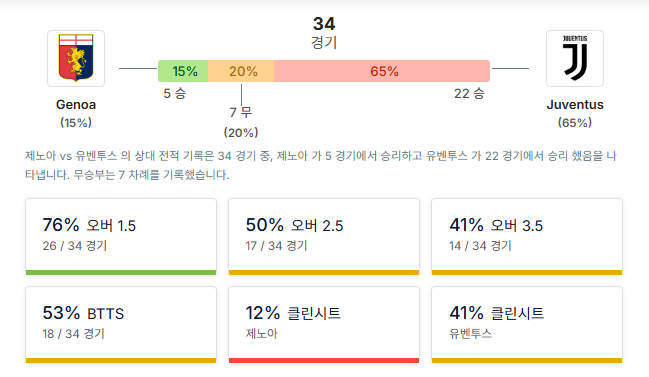
Task: Click the Genoa club crest logo
Action: pos(76,58)
